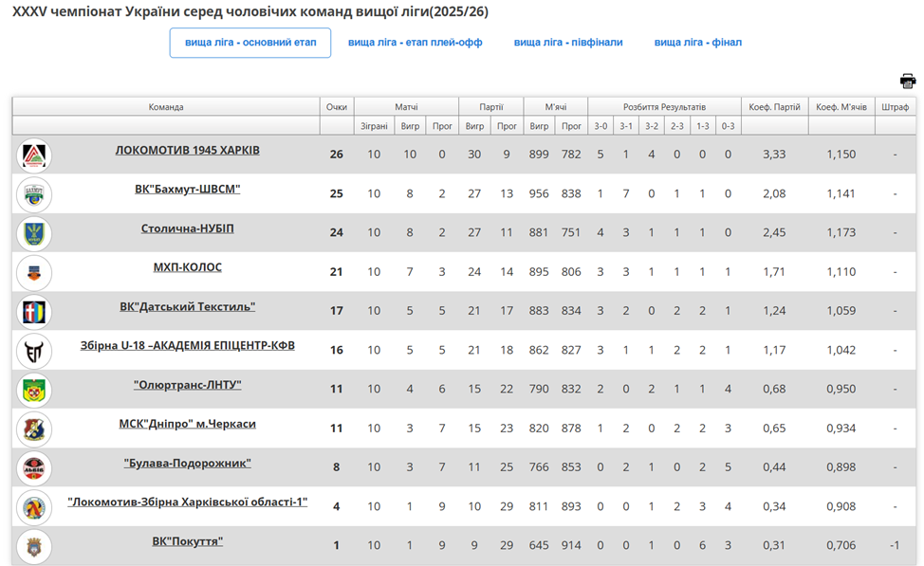Click the 'М'ячі' column group header
924x566 pixels.
pos(555,106)
